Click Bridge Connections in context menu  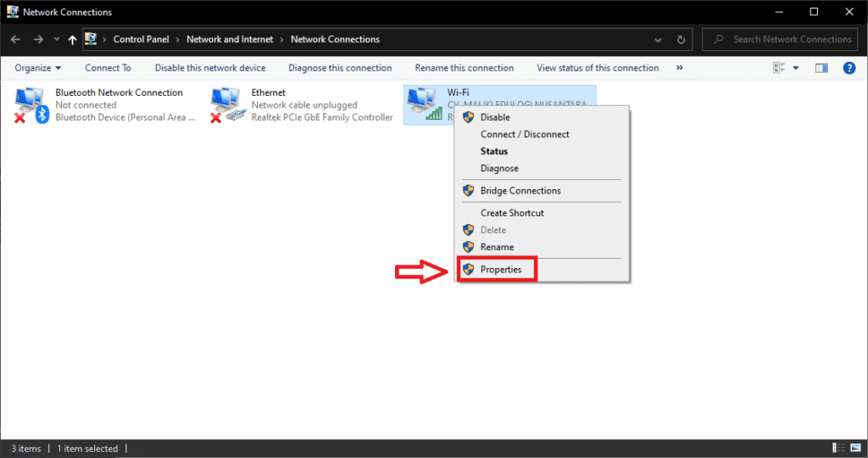[x=520, y=191]
